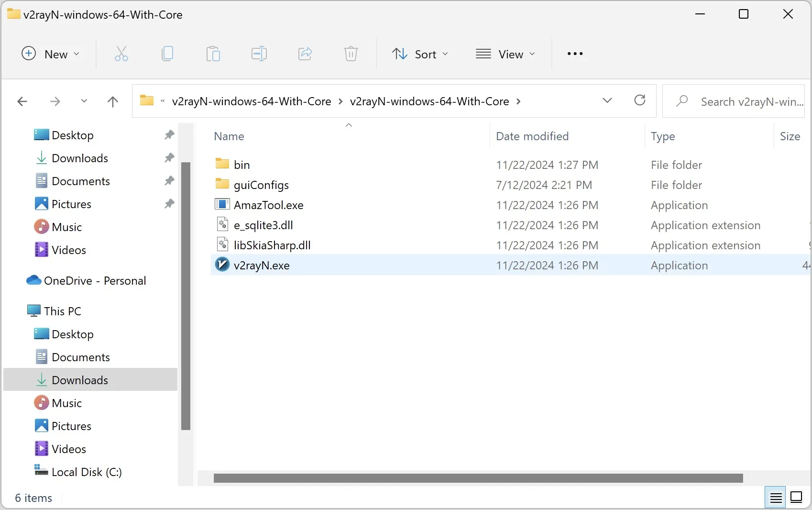Select Downloads under This PC
This screenshot has width=812, height=510.
point(90,380)
